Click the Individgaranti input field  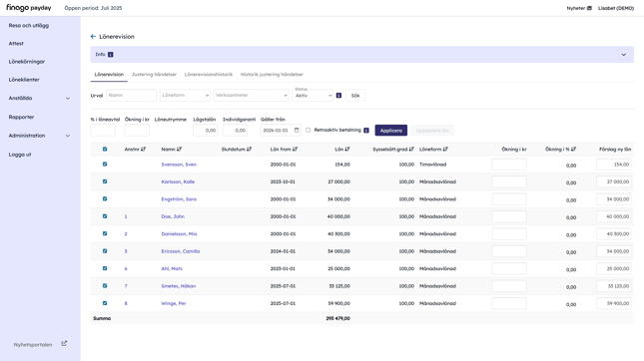coord(235,131)
